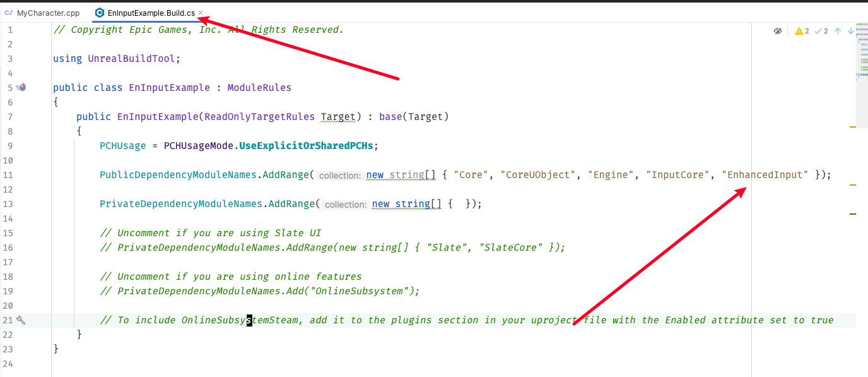Click the yellow warning stripe marker beside line 8
The width and height of the screenshot is (868, 377).
pyautogui.click(x=853, y=128)
